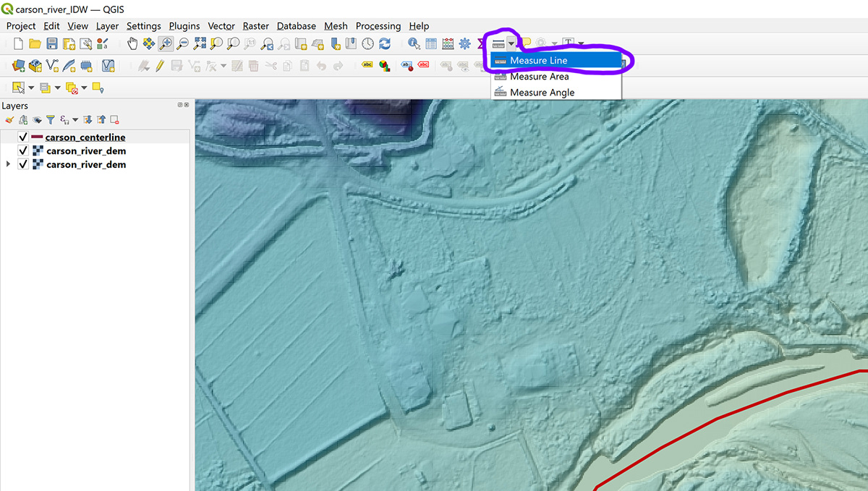
Task: Open the measure tool dropdown arrow
Action: click(x=511, y=43)
